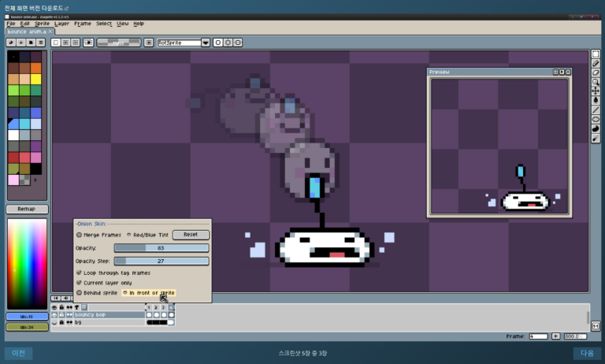Toggle timeline lock header icon
The width and height of the screenshot is (605, 364).
61,307
